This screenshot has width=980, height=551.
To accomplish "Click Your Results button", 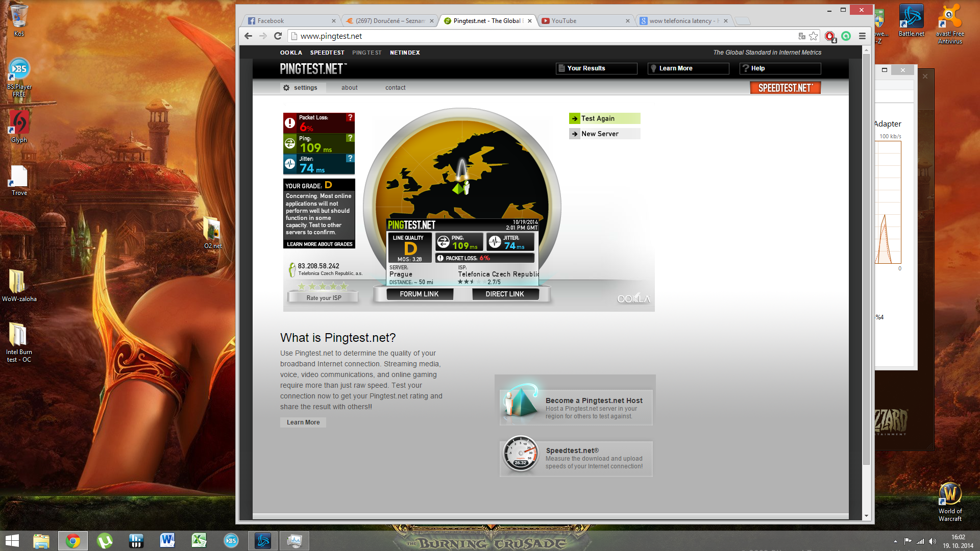I will point(596,68).
